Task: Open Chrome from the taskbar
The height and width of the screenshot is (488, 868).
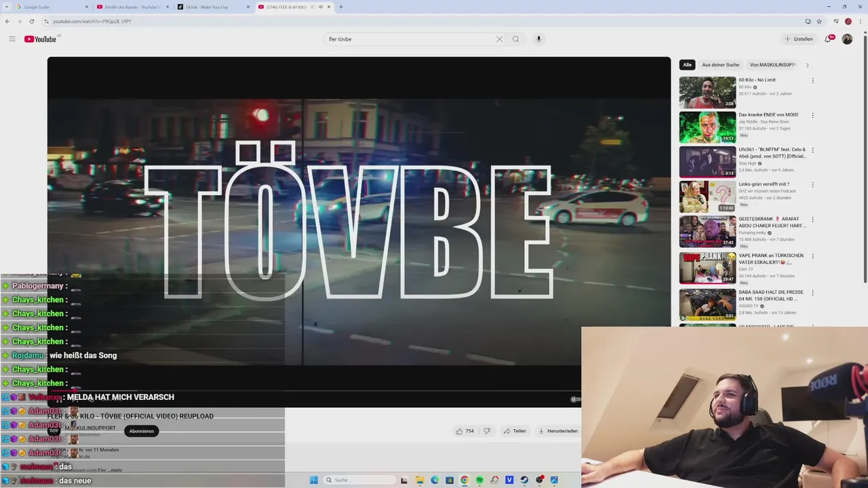Action: pyautogui.click(x=465, y=480)
